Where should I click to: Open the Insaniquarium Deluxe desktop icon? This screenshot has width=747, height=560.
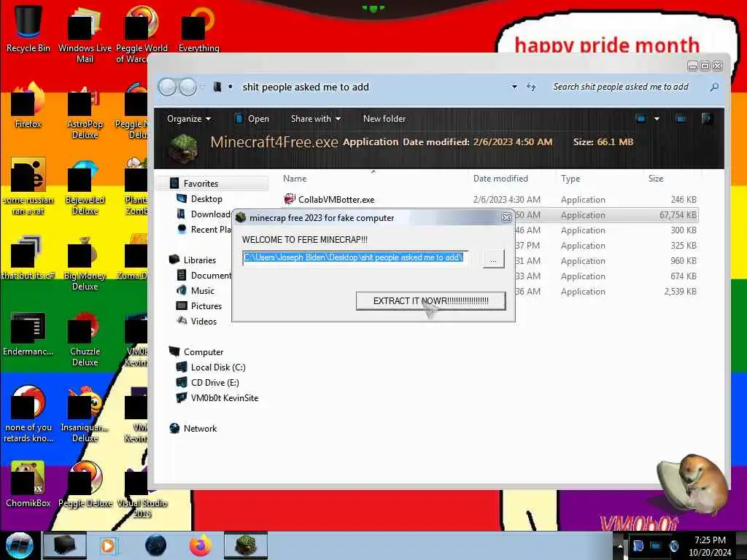(85, 414)
